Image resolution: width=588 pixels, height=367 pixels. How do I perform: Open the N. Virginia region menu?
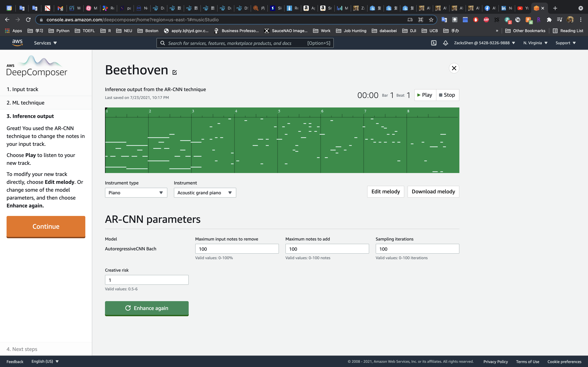coord(535,43)
